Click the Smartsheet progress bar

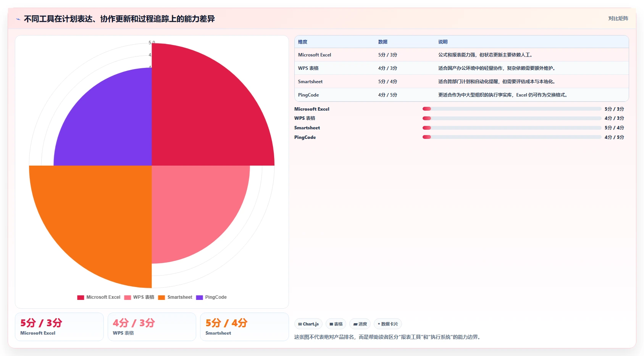(x=512, y=128)
